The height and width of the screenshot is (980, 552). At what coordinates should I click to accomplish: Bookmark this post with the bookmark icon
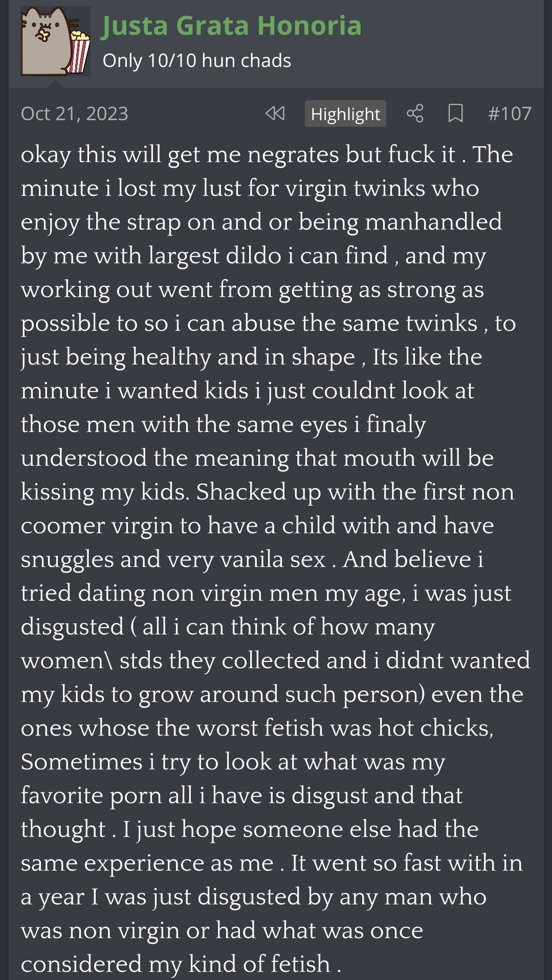[455, 113]
